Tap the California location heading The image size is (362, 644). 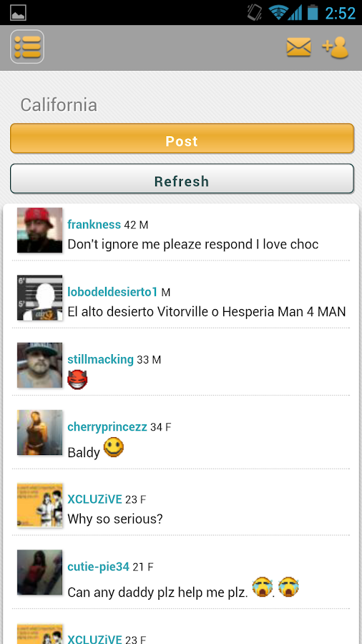pos(59,105)
